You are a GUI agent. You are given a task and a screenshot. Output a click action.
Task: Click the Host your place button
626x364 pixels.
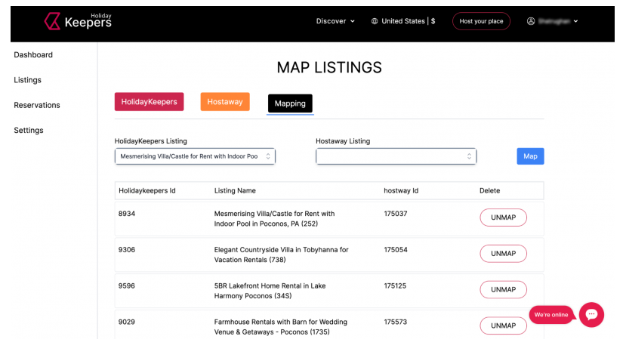click(481, 21)
